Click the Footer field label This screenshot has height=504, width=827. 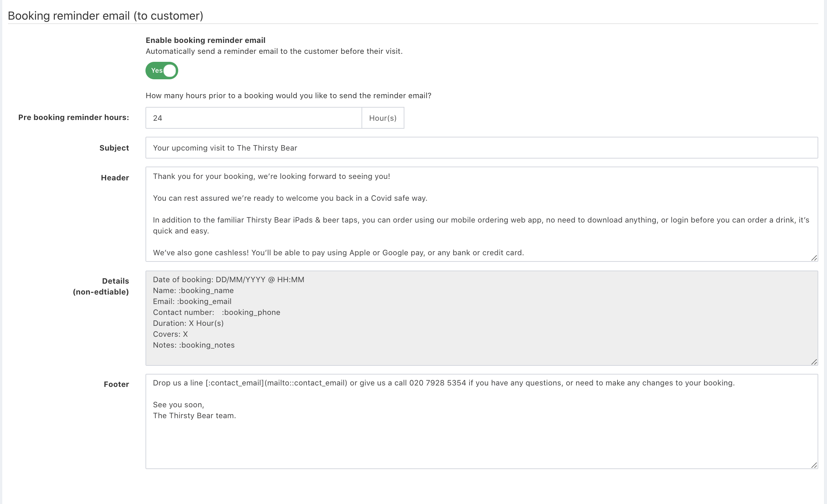pyautogui.click(x=116, y=384)
